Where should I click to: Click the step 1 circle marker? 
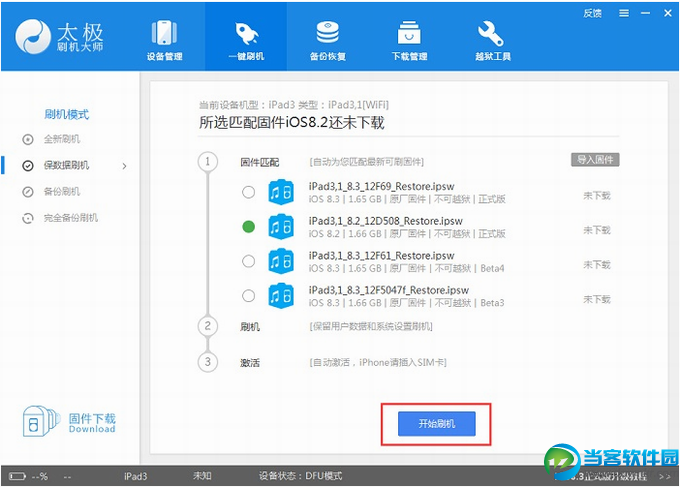coord(208,162)
